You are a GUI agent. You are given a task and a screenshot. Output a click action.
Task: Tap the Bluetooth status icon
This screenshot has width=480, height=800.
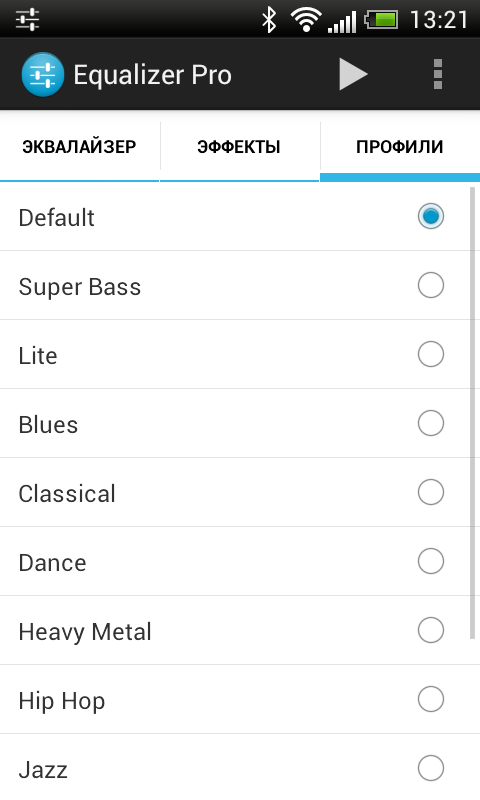pyautogui.click(x=269, y=20)
